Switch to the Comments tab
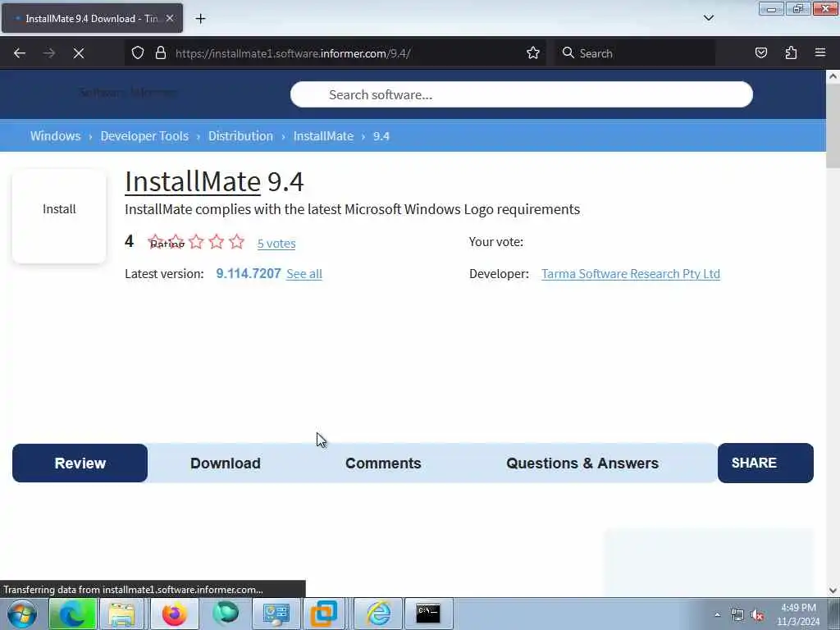 383,463
